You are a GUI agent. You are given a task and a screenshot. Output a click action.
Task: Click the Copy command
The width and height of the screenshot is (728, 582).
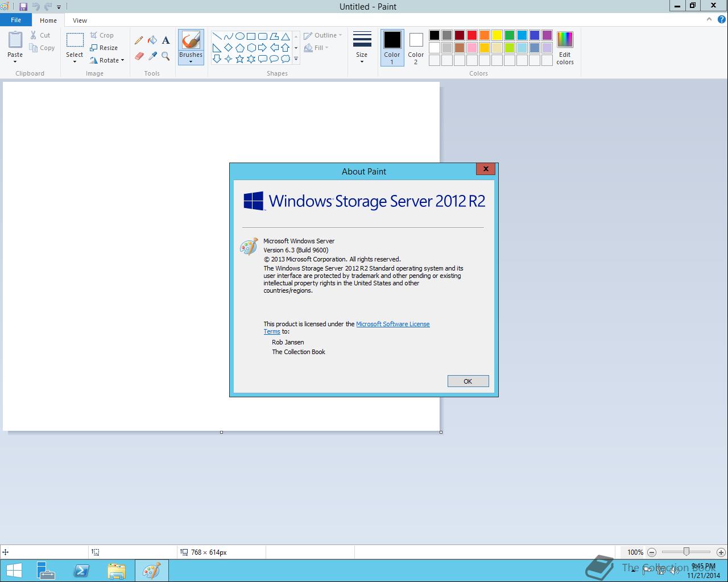[43, 48]
